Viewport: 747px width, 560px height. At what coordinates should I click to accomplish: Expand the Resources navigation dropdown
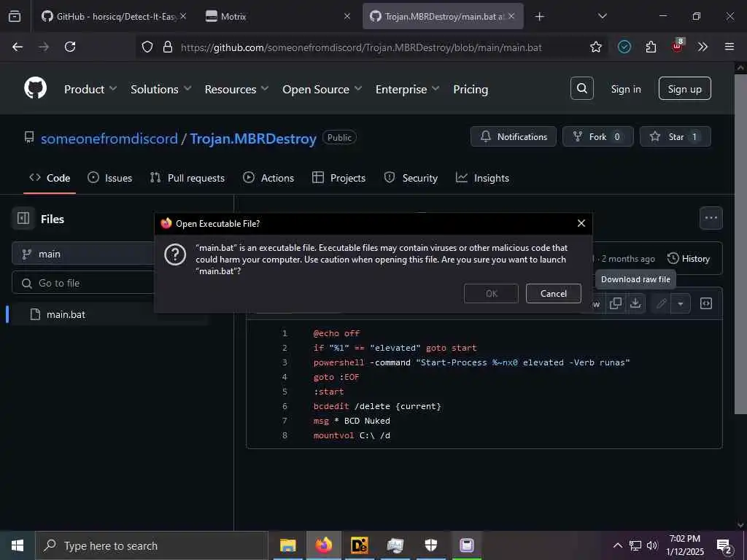tap(237, 89)
